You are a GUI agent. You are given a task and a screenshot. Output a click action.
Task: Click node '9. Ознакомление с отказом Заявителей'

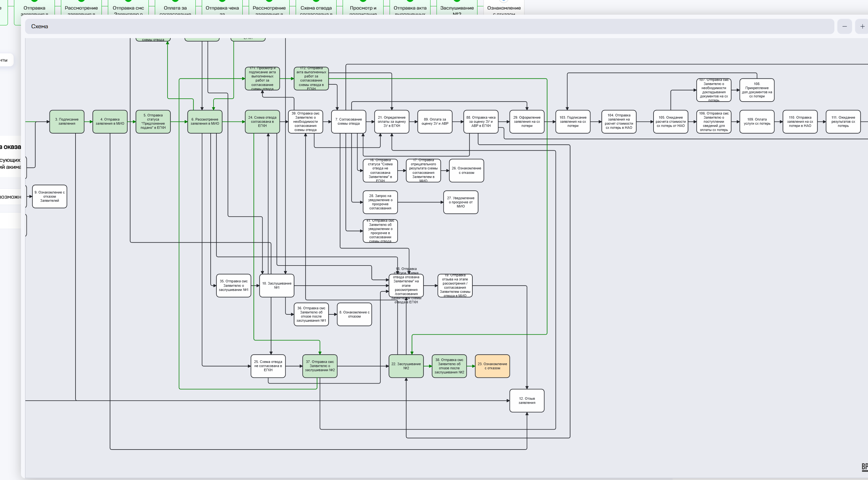[x=49, y=196]
